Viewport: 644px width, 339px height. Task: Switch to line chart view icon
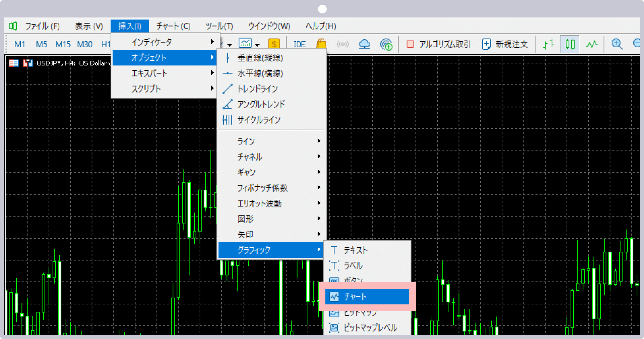point(591,44)
